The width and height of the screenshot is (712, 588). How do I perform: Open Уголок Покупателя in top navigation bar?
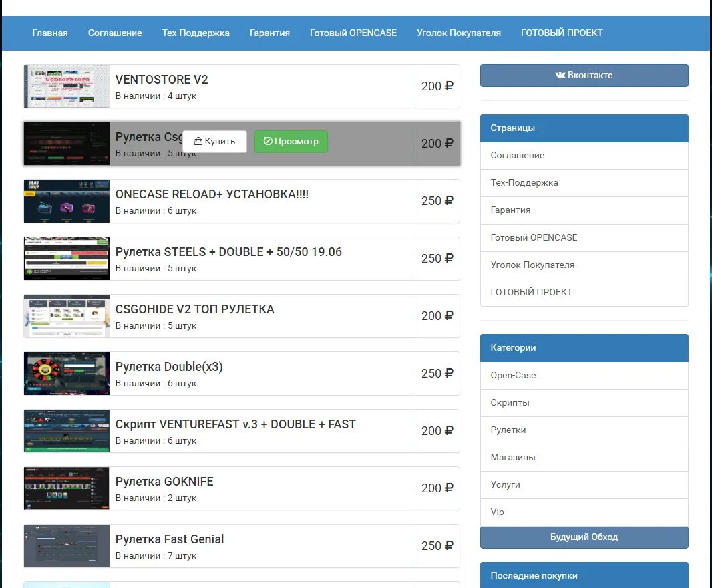459,33
